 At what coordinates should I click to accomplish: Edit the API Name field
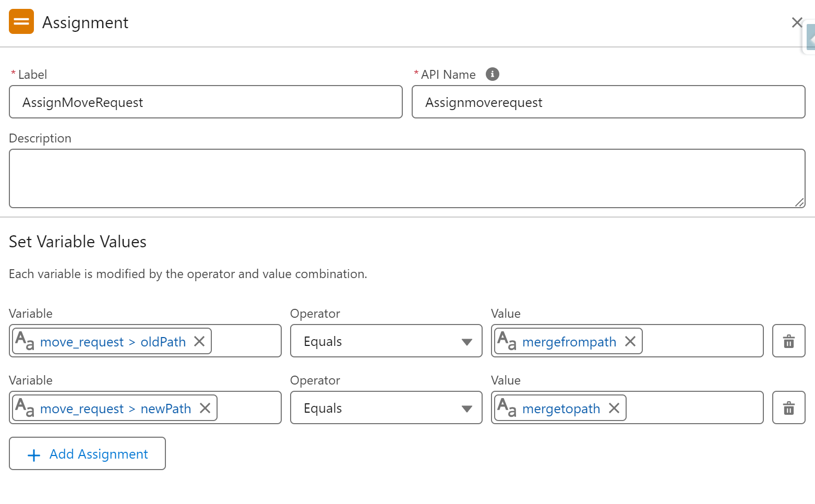(x=608, y=102)
